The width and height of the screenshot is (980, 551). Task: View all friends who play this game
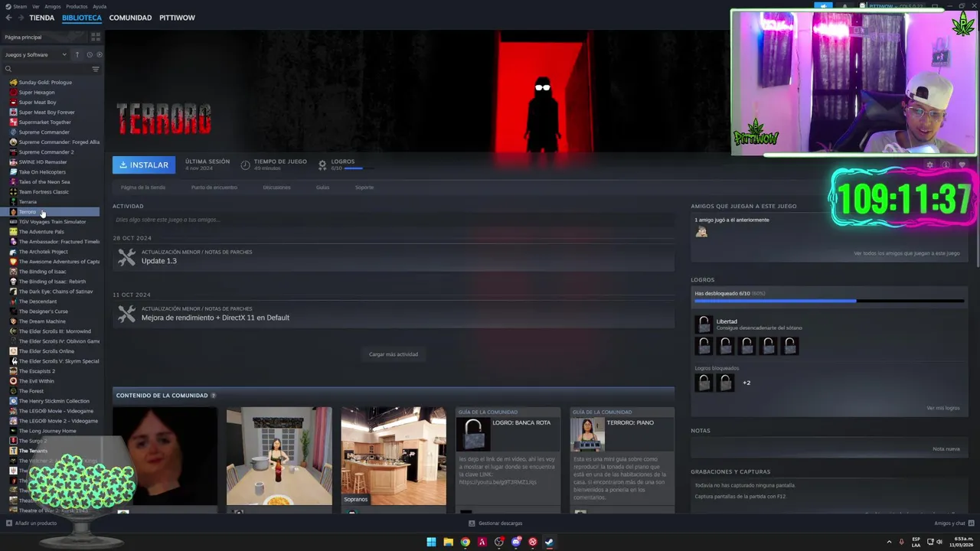tap(906, 253)
